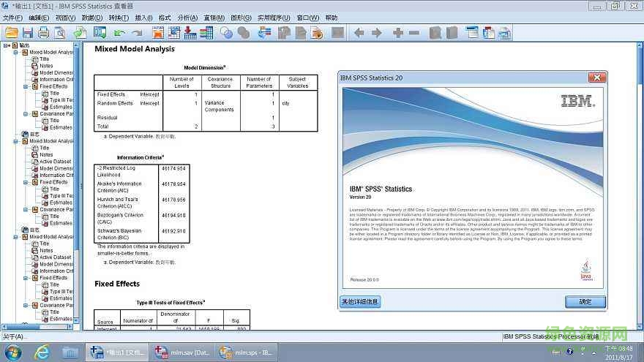Click the right arrow Demote icon
The image size is (644, 362).
(377, 33)
